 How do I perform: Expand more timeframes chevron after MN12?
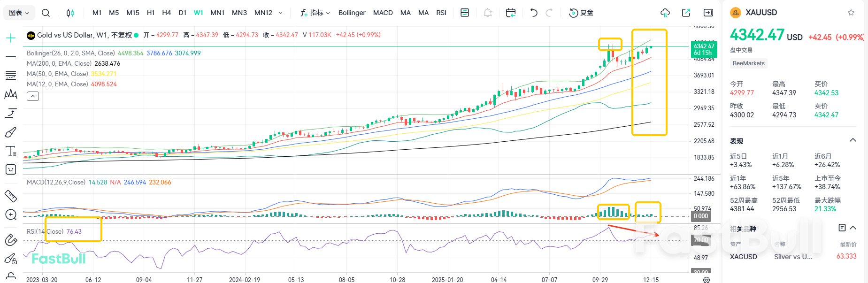click(281, 13)
